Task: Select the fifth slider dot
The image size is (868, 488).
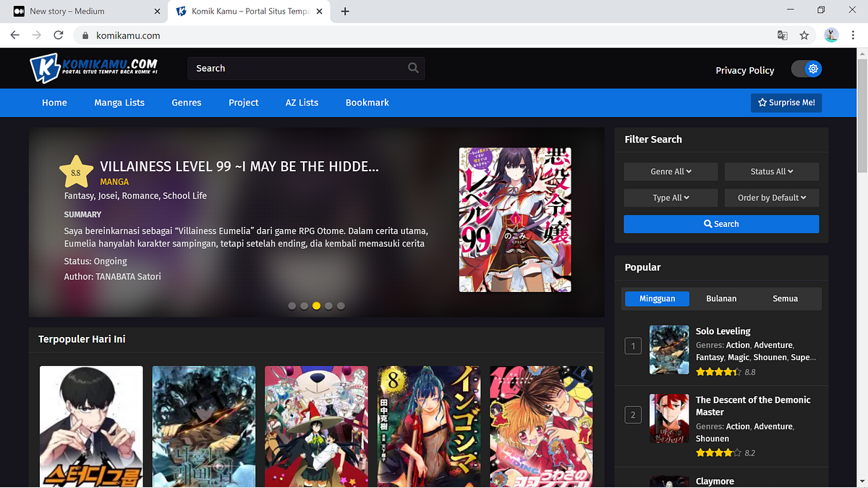Action: point(341,306)
